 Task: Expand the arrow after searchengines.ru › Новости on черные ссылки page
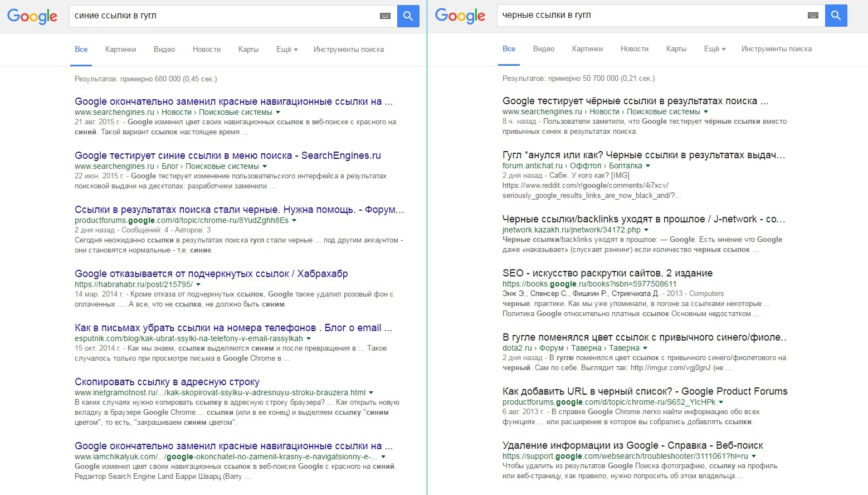point(706,111)
